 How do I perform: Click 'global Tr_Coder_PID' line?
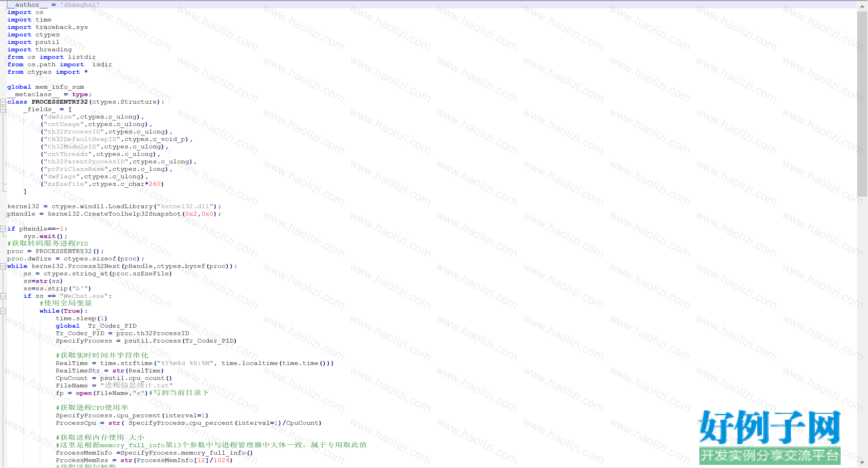(96, 326)
